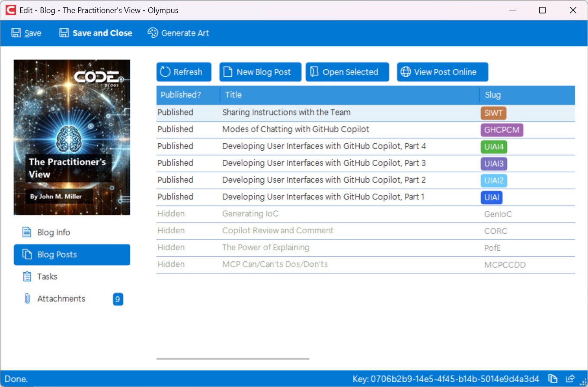Select 'Developing User Interfaces with GitHub Copilot, Part 4'
The image size is (588, 387).
click(366, 146)
